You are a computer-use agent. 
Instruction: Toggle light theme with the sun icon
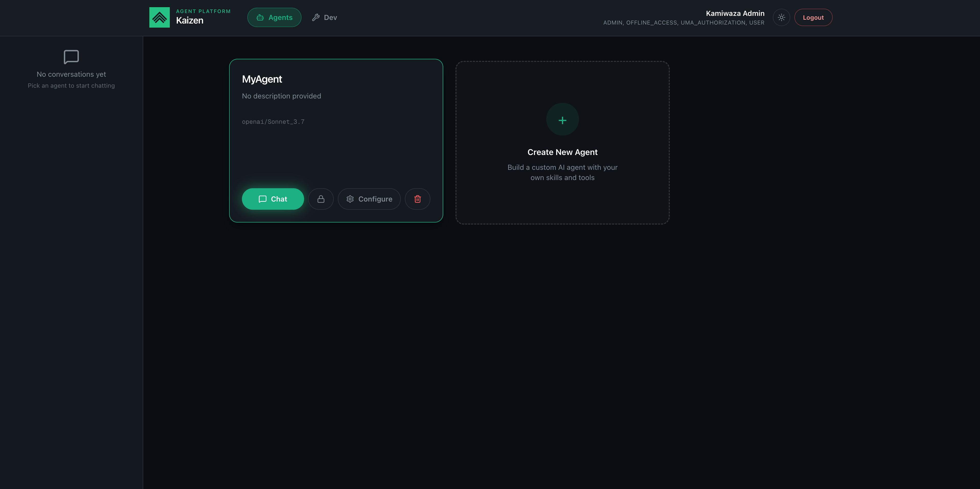781,17
